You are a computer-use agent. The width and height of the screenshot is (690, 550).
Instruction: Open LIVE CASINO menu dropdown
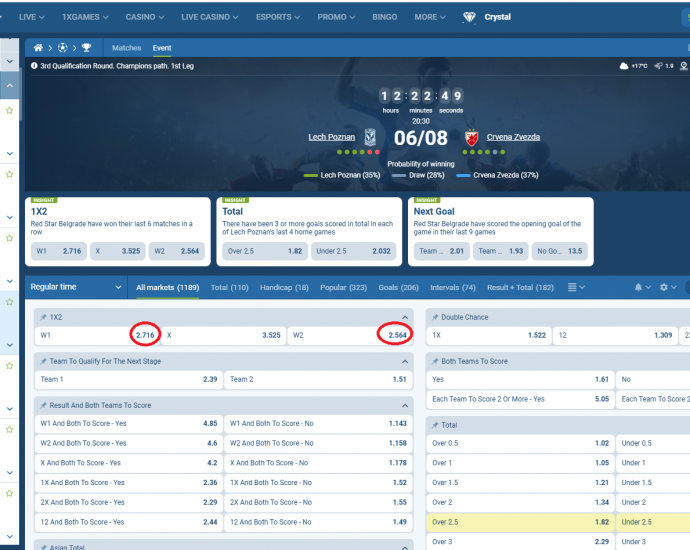(x=210, y=17)
